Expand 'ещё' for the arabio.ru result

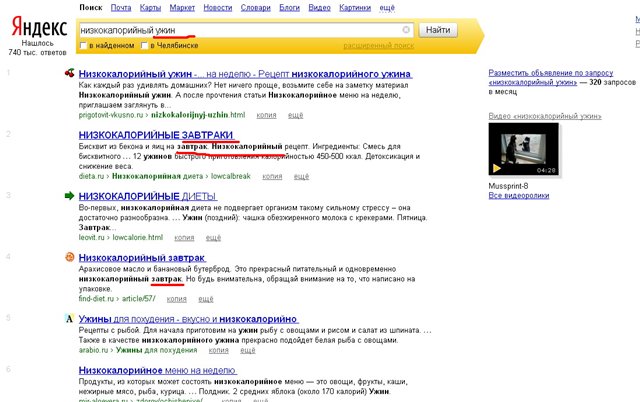click(248, 350)
